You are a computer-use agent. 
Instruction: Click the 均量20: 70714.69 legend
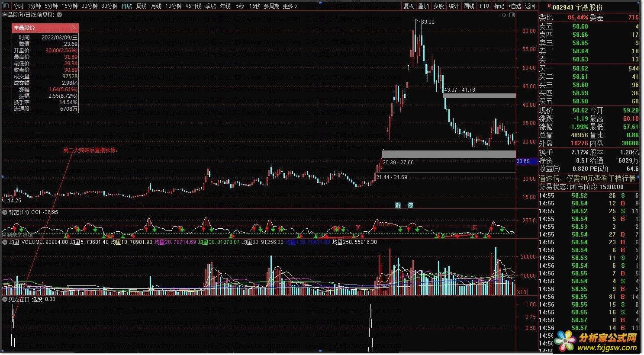pos(175,242)
